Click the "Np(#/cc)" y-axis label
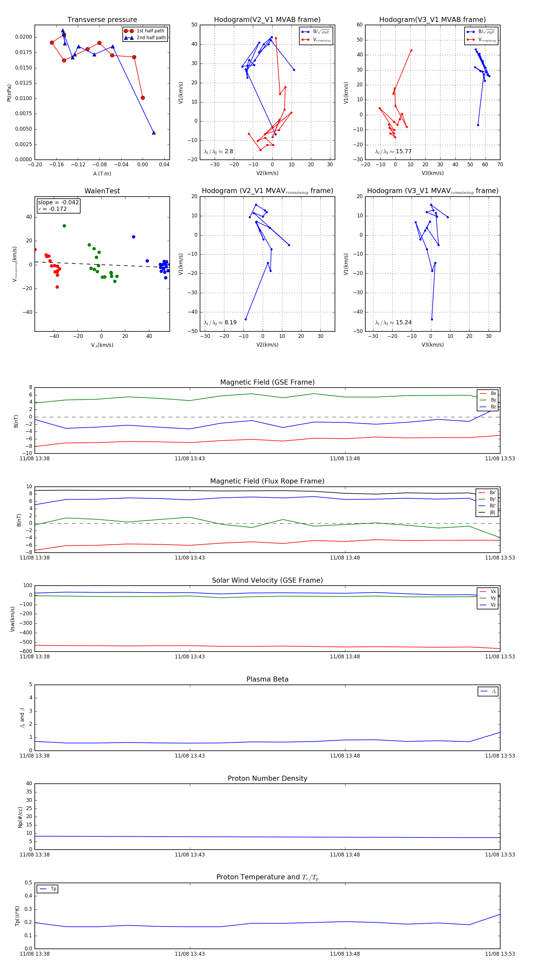 tap(20, 817)
